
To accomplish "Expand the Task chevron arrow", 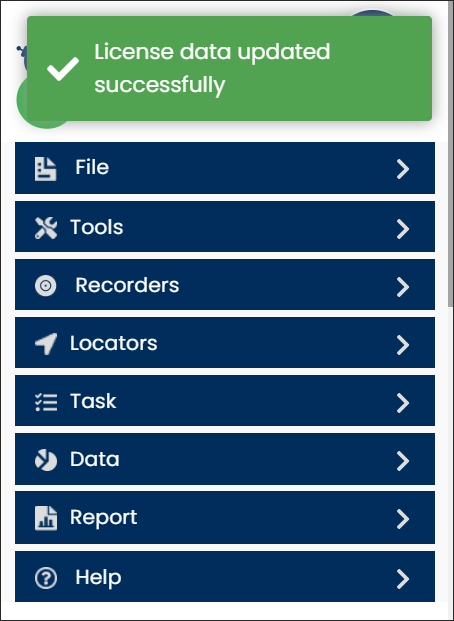I will 403,403.
